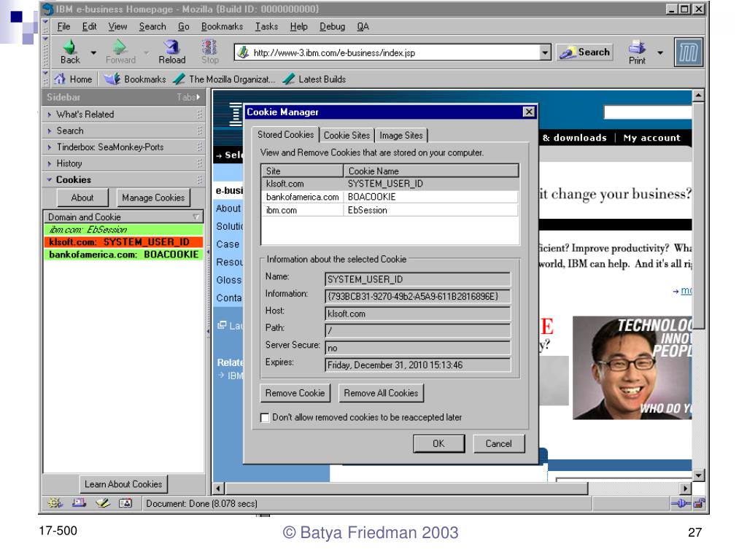747x560 pixels.
Task: Close the Cookie Manager dialog
Action: pos(529,112)
